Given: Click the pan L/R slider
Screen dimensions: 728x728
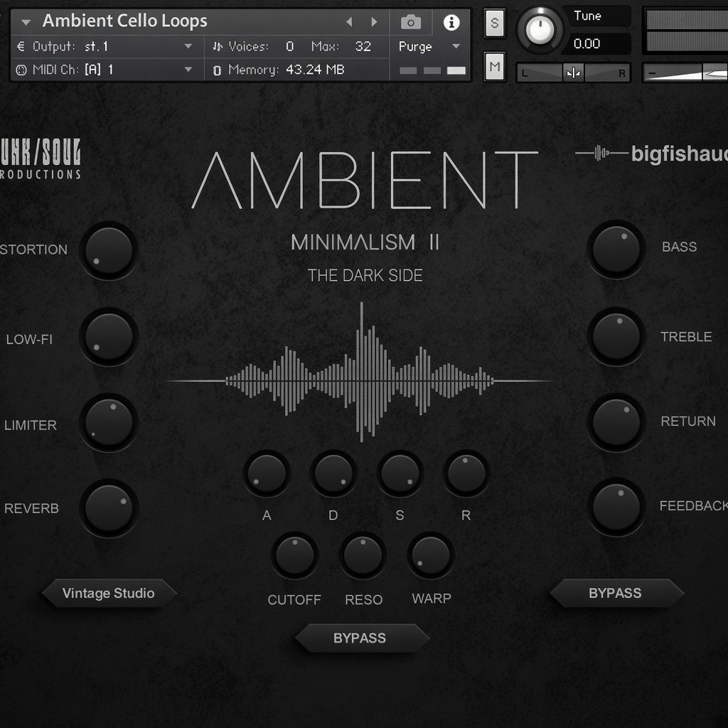Looking at the screenshot, I should 574,73.
